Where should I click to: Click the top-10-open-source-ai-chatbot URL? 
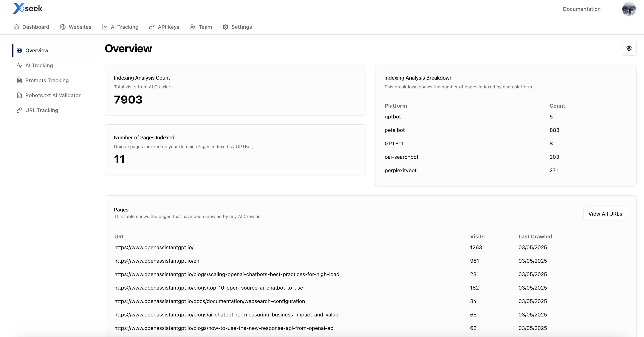pos(208,288)
